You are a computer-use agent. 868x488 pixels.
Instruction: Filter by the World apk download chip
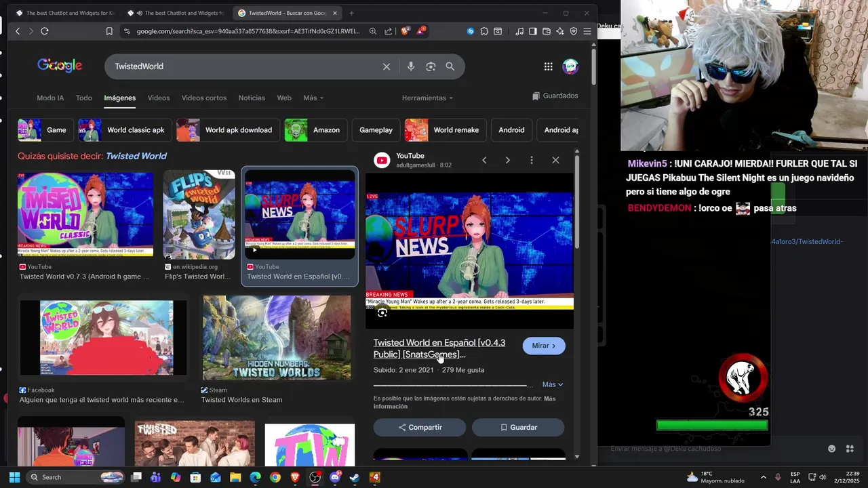[x=228, y=130]
